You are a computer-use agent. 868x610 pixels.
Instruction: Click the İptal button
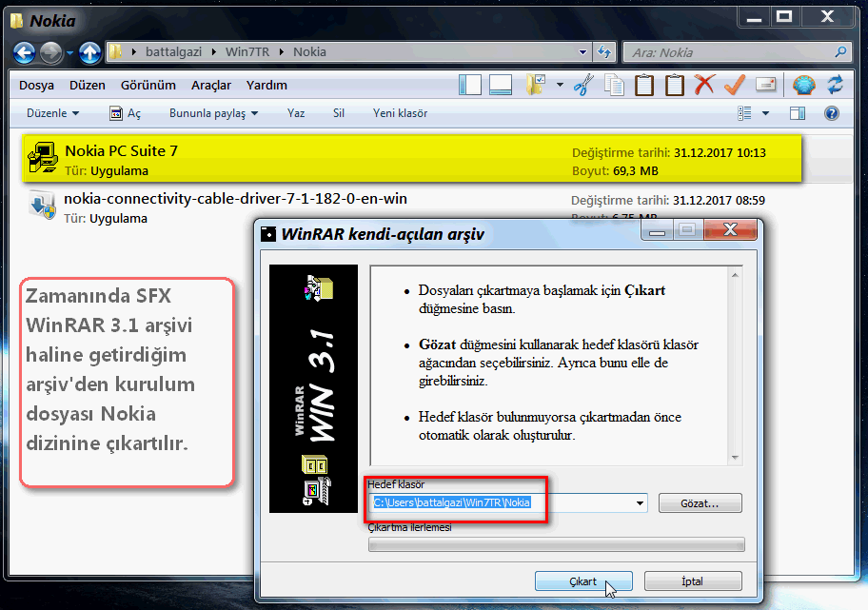click(693, 581)
